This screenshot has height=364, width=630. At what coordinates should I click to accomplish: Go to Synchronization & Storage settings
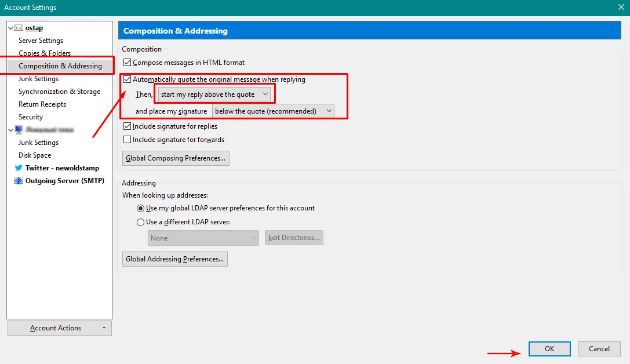coord(60,92)
